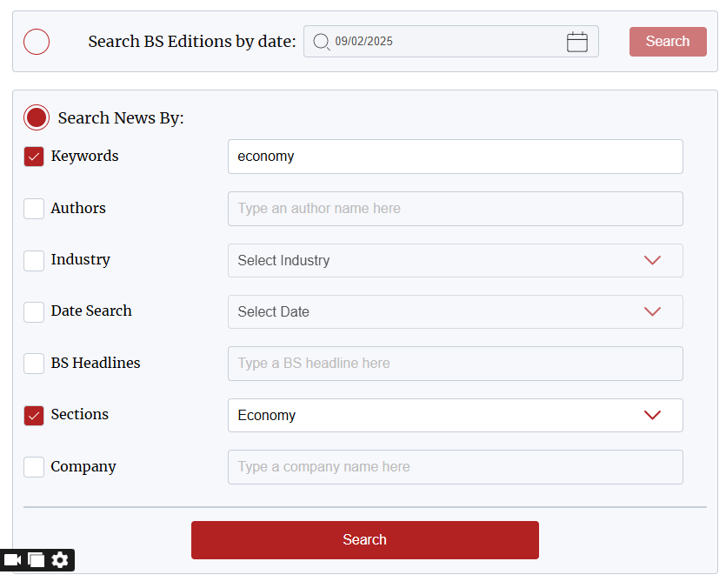Tick the Industry checkbox

34,260
